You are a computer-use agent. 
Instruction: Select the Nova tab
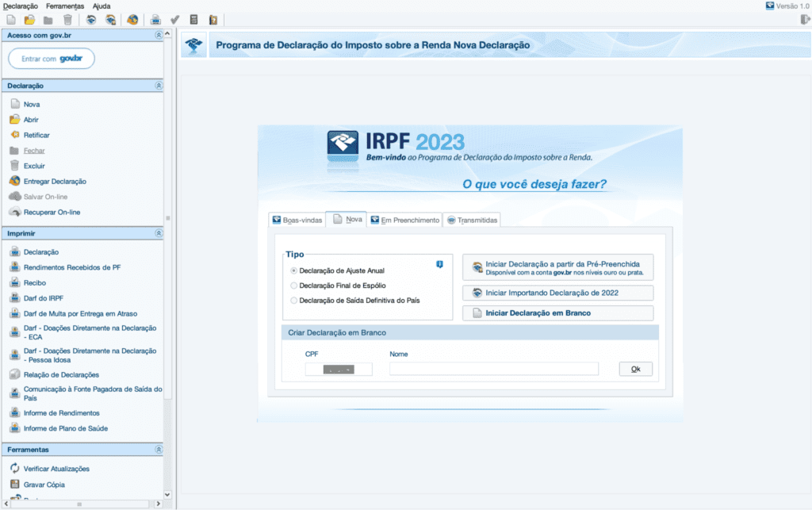coord(347,220)
